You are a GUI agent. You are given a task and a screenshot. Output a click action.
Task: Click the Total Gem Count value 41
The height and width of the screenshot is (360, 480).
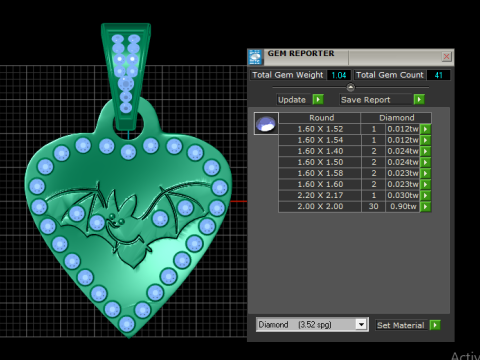(x=438, y=75)
